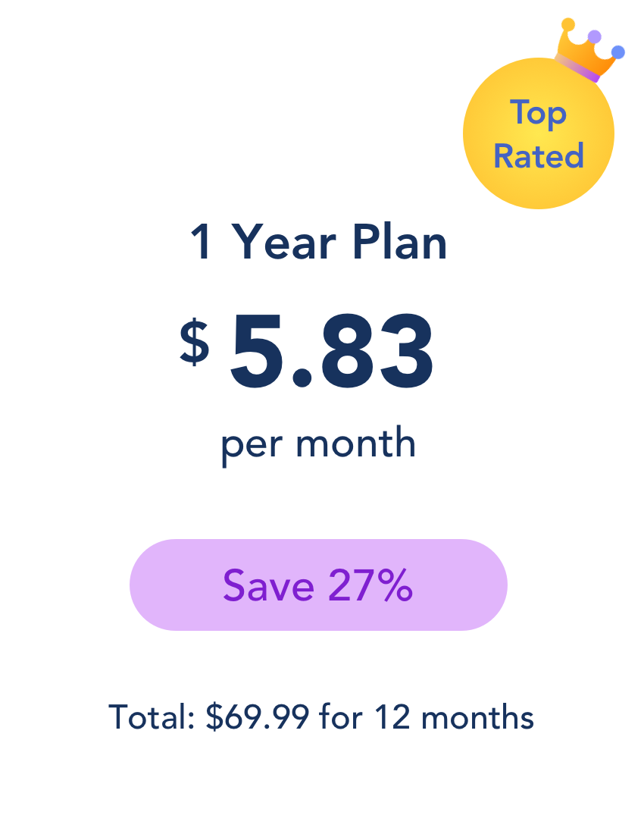Viewport: 644px width, 834px height.
Task: Select the 1 Year Plan heading
Action: coord(318,242)
